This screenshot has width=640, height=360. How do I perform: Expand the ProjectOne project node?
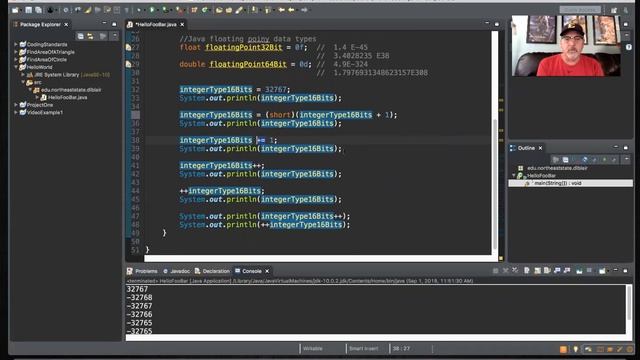(x=16, y=105)
